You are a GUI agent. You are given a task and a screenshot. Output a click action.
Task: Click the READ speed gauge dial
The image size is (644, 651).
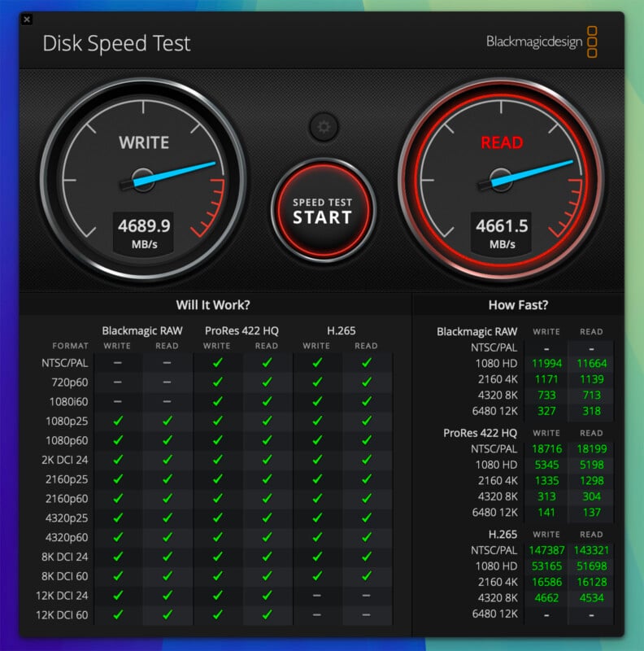501,180
